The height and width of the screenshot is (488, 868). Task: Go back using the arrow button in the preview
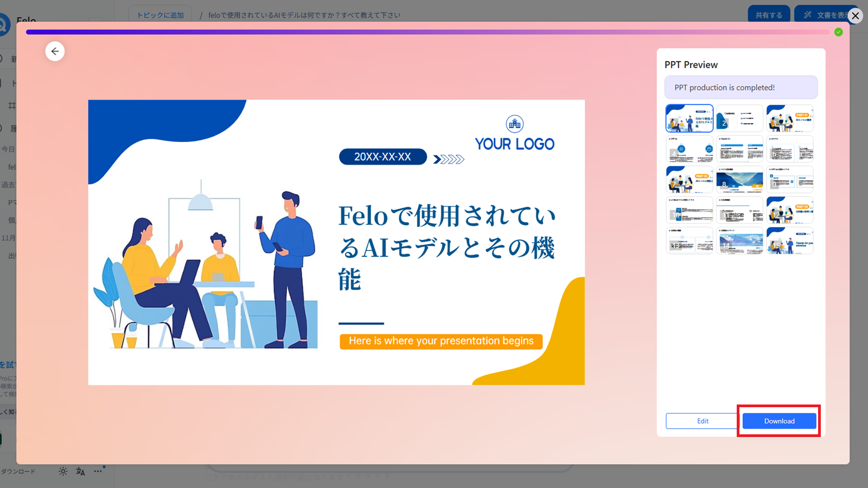coord(55,51)
